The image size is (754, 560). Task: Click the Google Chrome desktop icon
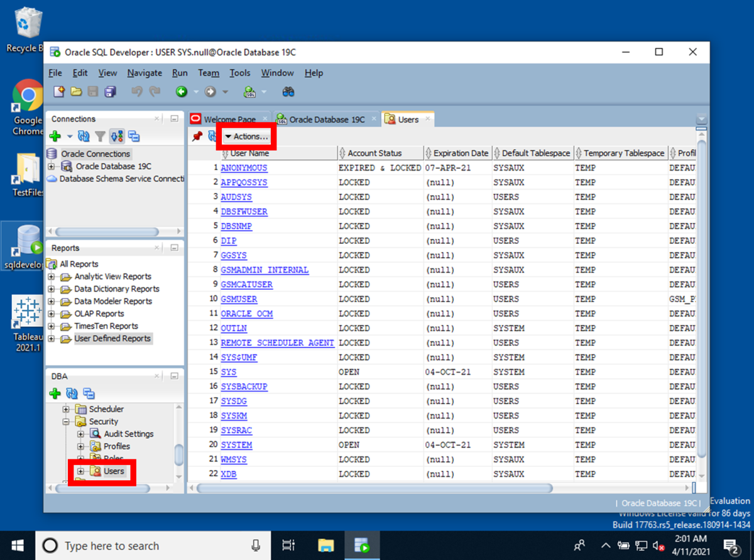point(28,107)
